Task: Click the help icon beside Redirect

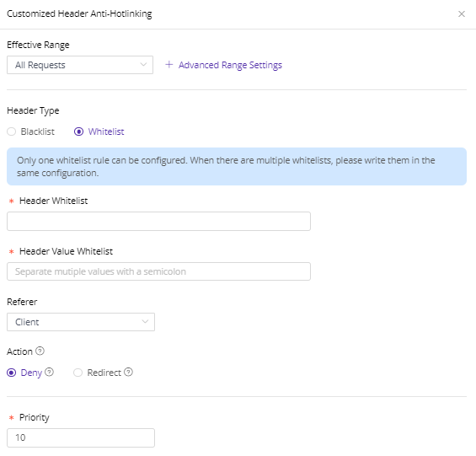Action: tap(128, 372)
